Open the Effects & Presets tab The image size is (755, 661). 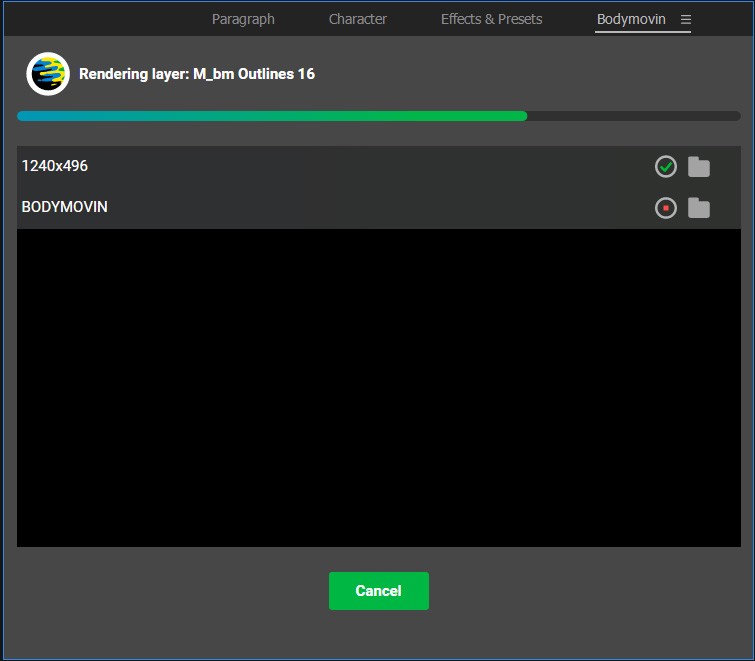pos(492,19)
